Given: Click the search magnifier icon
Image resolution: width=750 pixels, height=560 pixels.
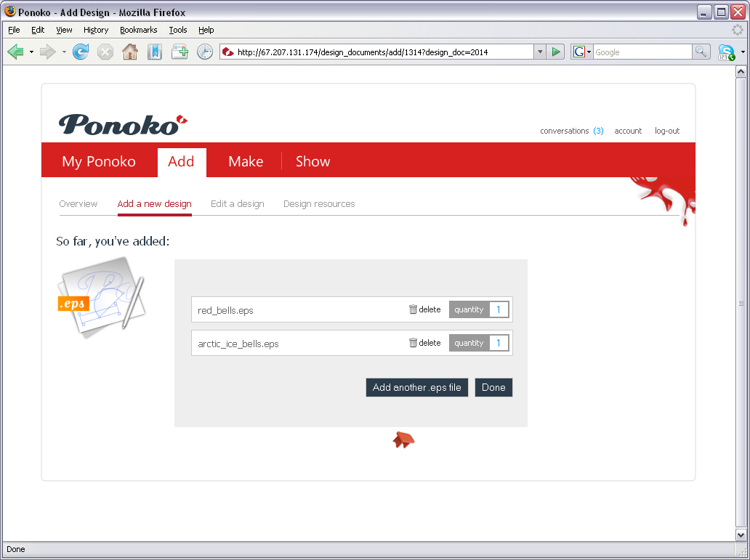Looking at the screenshot, I should (x=701, y=52).
